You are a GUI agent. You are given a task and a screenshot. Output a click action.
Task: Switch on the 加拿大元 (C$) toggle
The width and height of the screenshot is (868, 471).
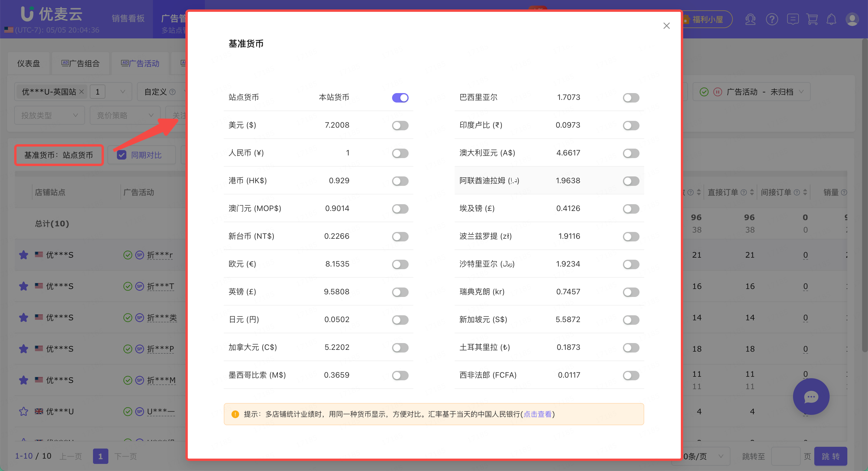click(x=400, y=347)
